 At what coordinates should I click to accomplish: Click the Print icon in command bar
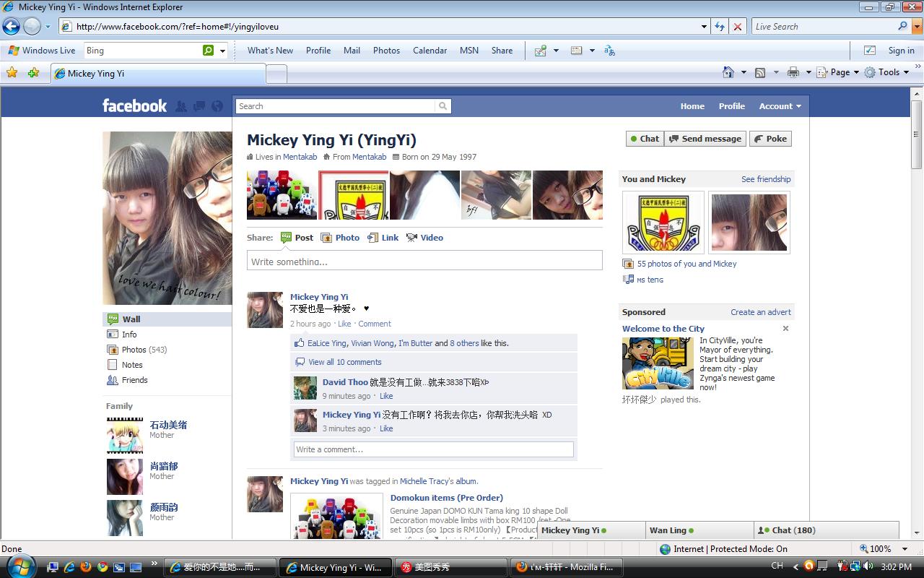click(793, 72)
